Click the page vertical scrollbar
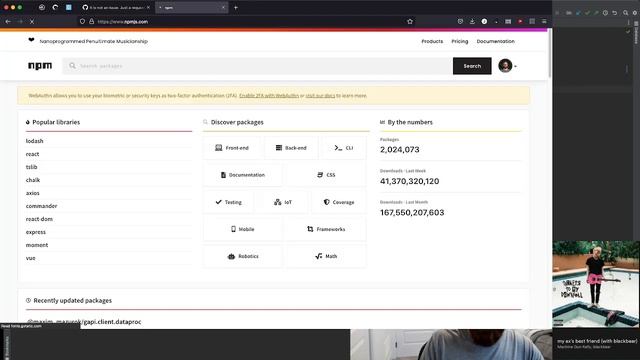Viewport: 640px width, 360px height. coord(549,53)
